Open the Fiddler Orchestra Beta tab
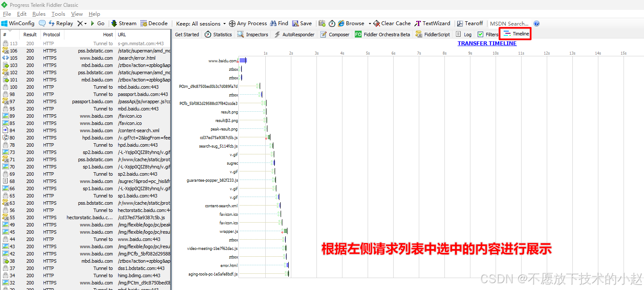Screen dimensions: 644x290 (x=382, y=35)
